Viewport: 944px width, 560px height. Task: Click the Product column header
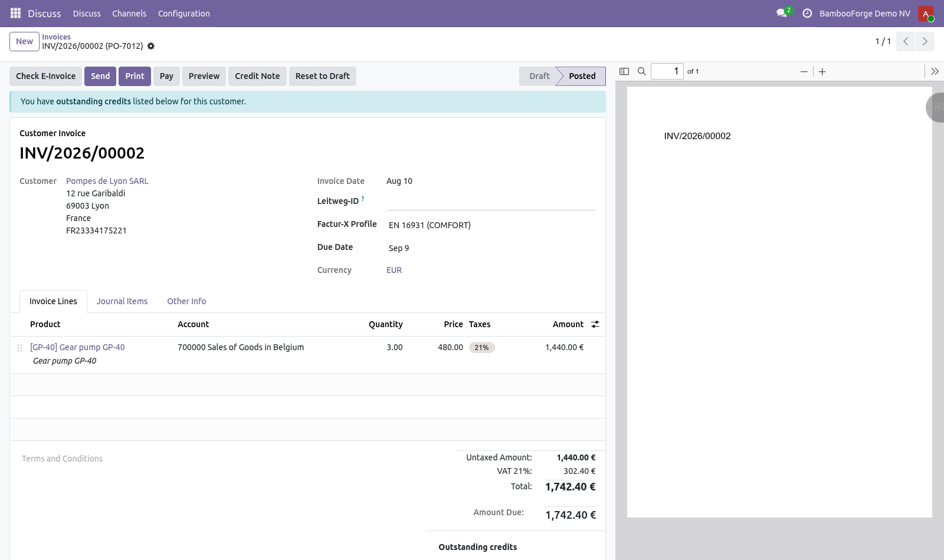click(x=45, y=324)
